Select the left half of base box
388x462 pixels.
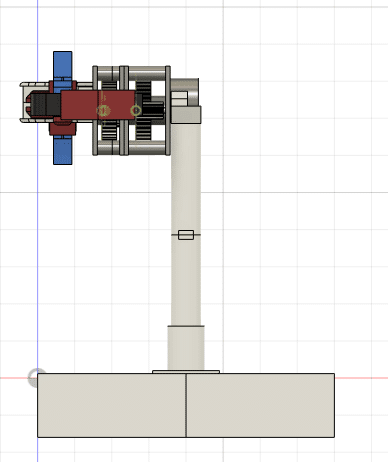pos(111,405)
